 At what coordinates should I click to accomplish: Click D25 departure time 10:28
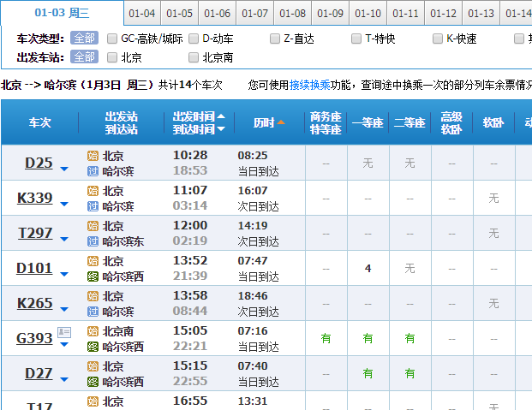click(190, 155)
